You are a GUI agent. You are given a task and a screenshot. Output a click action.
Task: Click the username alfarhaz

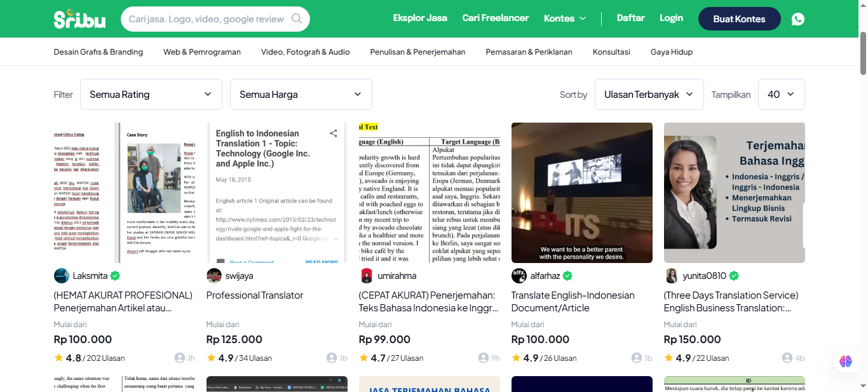click(545, 276)
